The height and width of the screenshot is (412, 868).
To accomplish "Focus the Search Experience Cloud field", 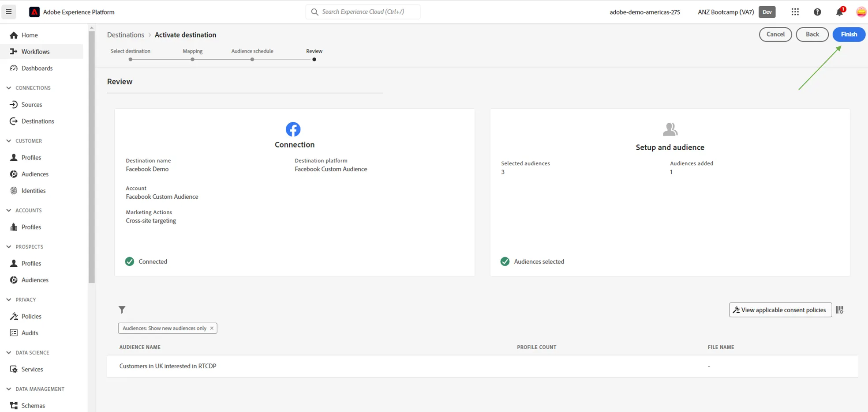I will click(363, 12).
